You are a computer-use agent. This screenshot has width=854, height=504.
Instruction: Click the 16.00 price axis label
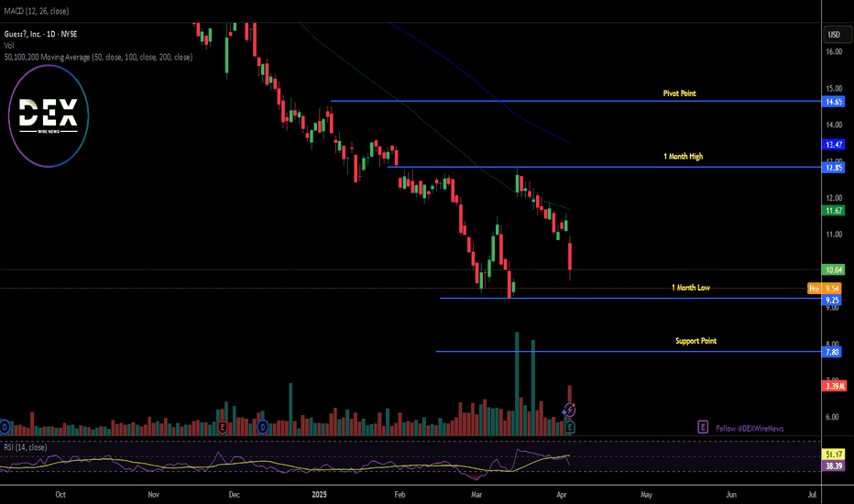[834, 51]
